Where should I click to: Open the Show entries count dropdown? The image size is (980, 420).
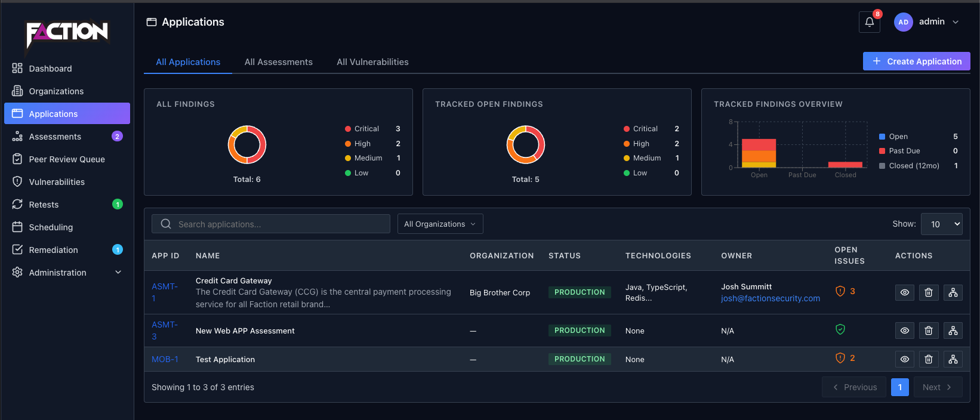942,224
